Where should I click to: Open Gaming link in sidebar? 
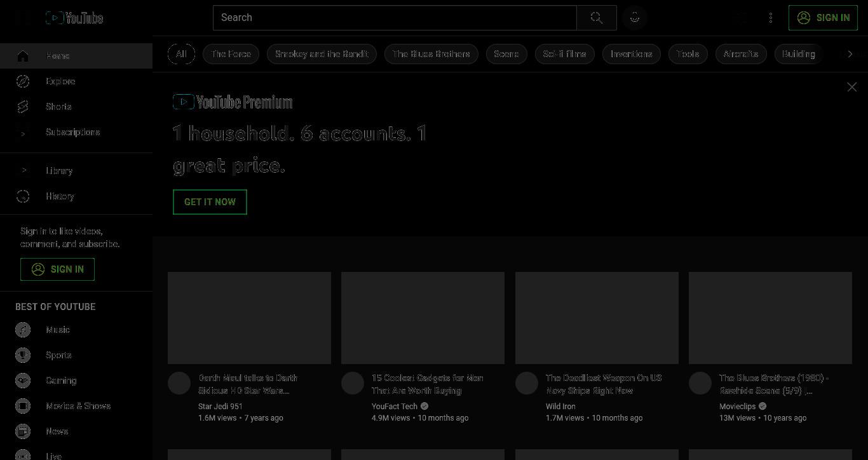(x=76, y=381)
